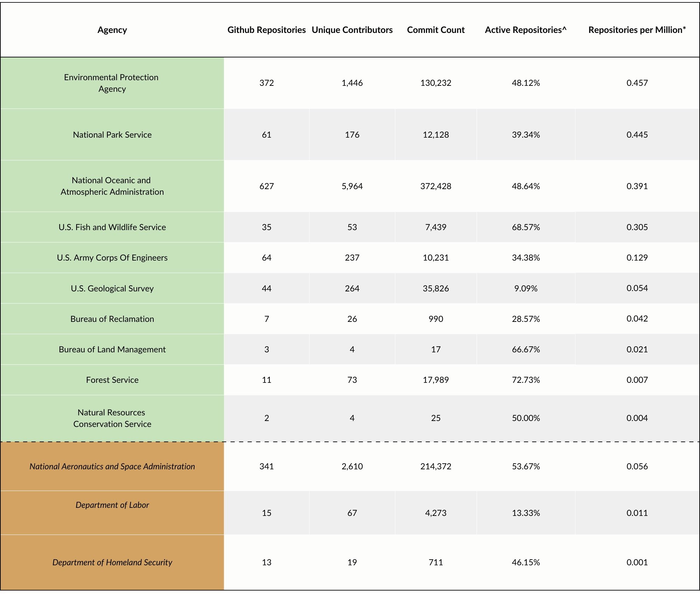
Task: Select Natural Resources Conservation Service cell
Action: point(112,418)
